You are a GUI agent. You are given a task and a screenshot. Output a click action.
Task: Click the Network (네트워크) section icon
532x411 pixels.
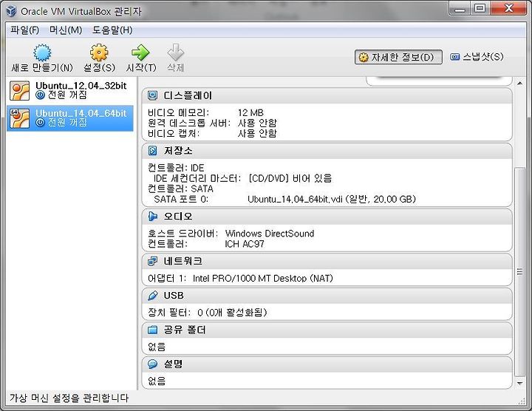153,261
